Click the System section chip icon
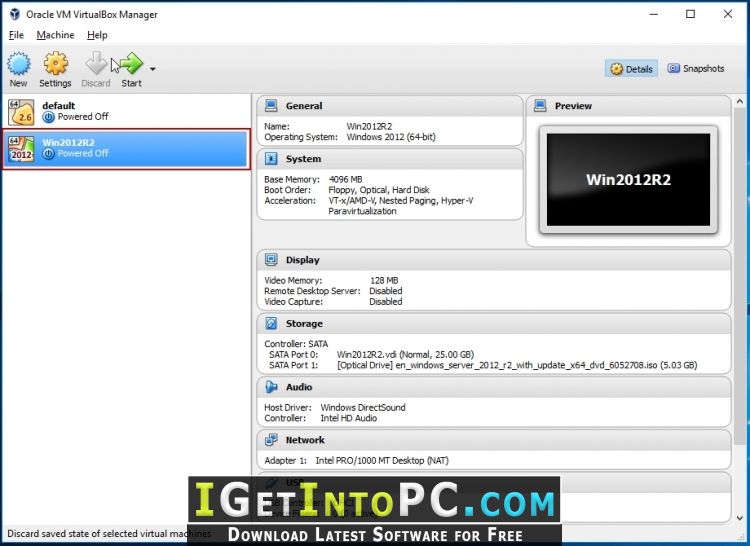The image size is (750, 546). 271,159
